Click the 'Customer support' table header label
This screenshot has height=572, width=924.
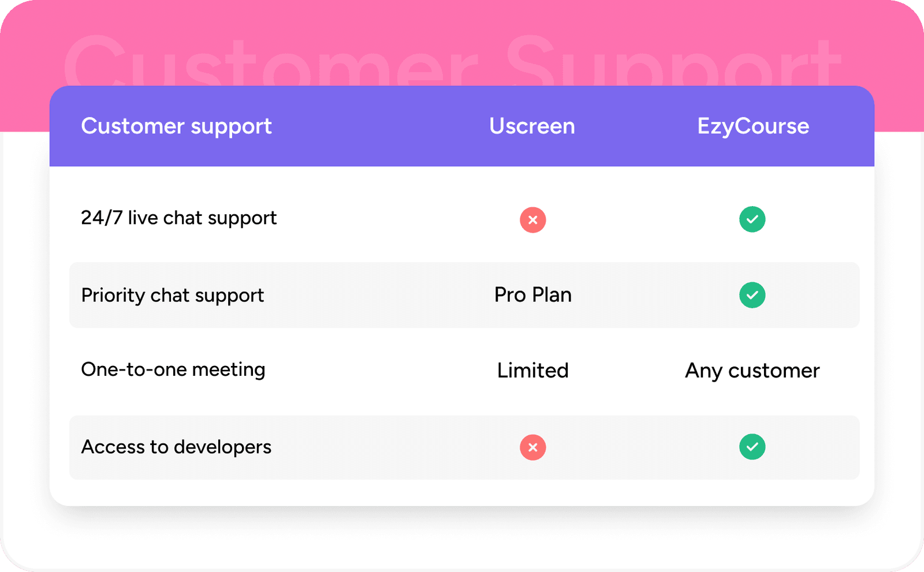point(176,126)
